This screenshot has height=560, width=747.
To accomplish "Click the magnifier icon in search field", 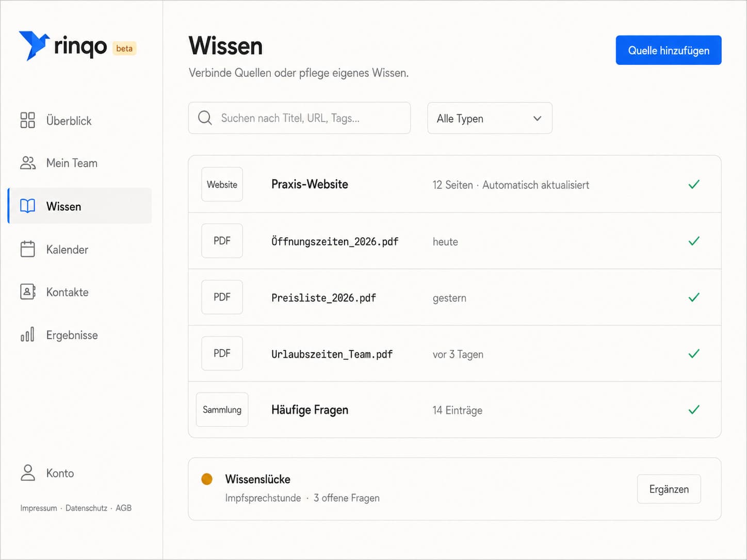I will click(x=205, y=118).
